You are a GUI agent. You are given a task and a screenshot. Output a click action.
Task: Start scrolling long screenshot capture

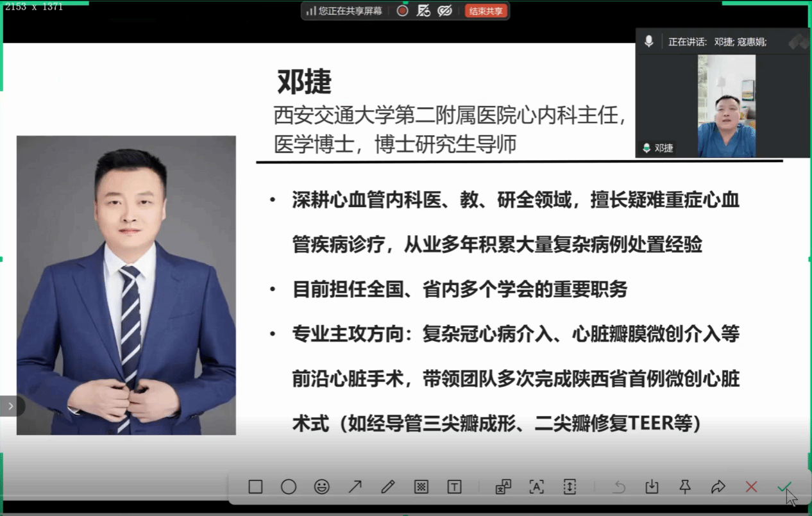[x=570, y=487]
